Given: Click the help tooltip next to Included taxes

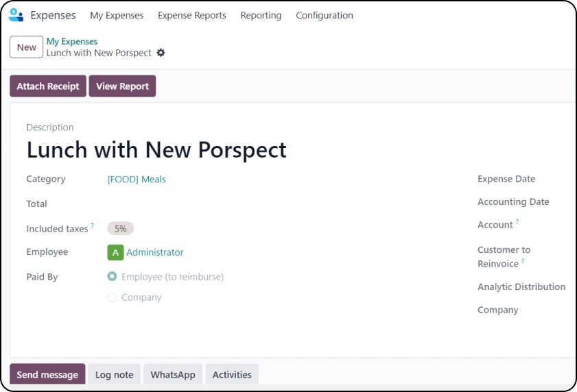Looking at the screenshot, I should 93,225.
